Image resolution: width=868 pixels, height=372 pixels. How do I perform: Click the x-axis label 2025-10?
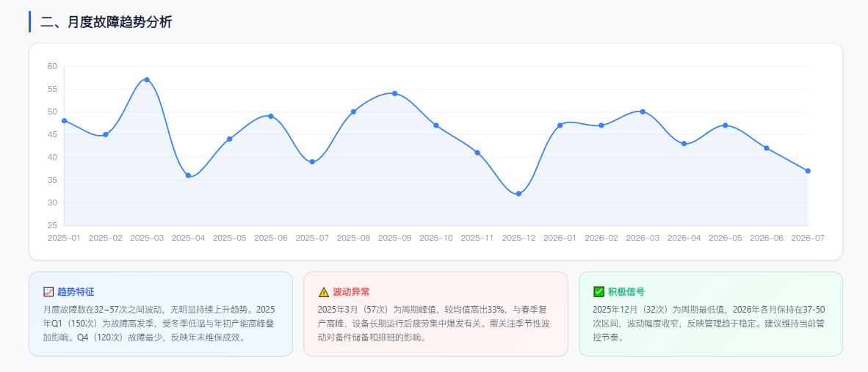tap(436, 238)
